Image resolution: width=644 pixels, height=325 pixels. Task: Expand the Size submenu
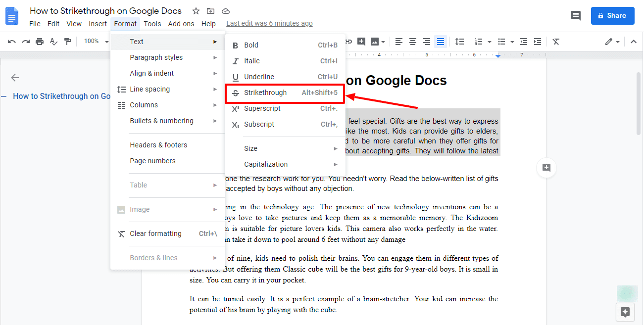[x=285, y=148]
